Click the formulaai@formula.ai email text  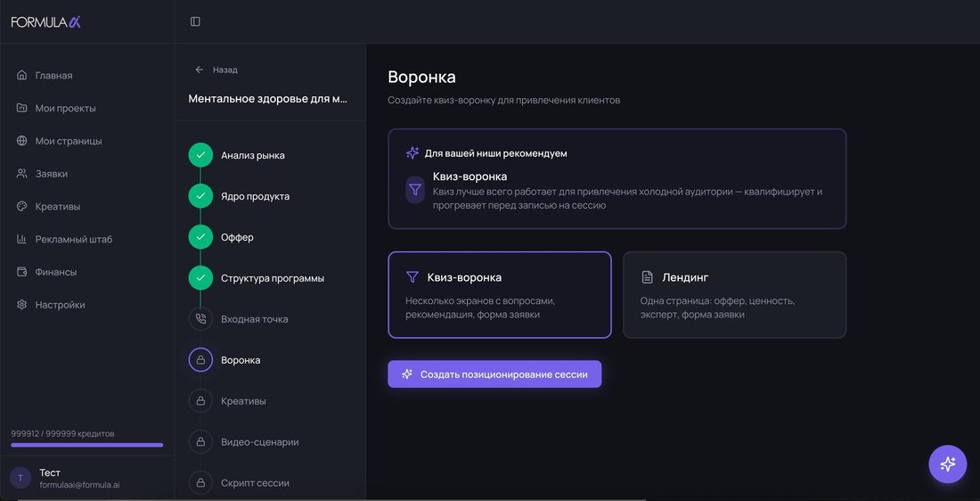pyautogui.click(x=79, y=485)
